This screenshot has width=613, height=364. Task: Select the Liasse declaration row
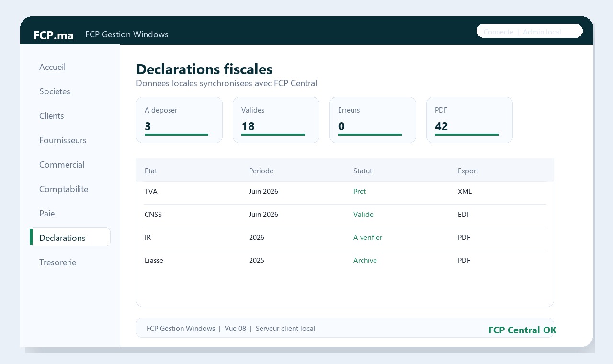(x=345, y=262)
